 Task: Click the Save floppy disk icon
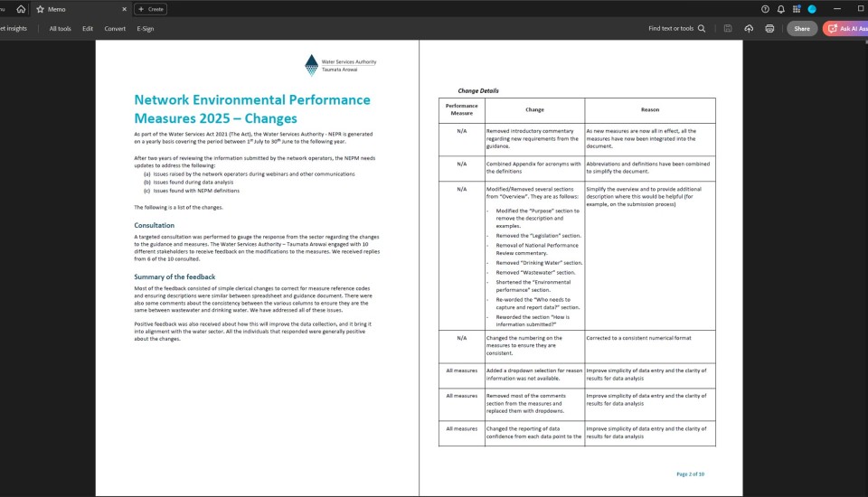(728, 29)
